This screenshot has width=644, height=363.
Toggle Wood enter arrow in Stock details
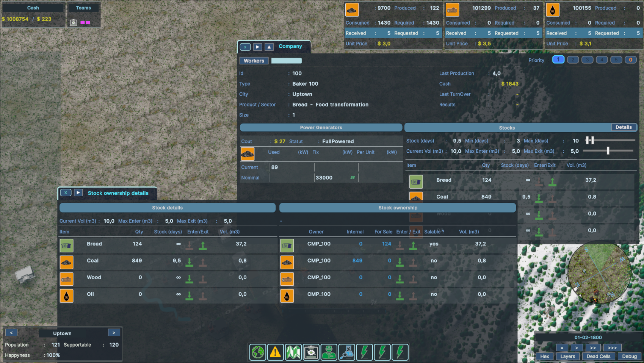click(190, 279)
